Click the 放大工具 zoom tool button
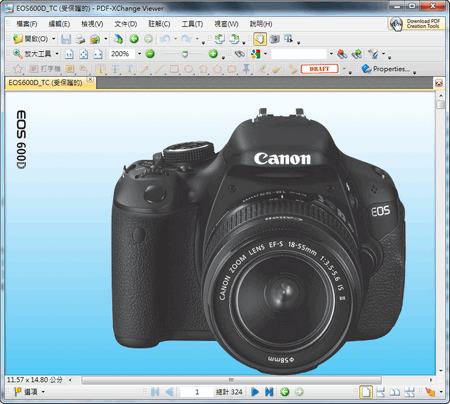The width and height of the screenshot is (450, 404). click(x=32, y=54)
